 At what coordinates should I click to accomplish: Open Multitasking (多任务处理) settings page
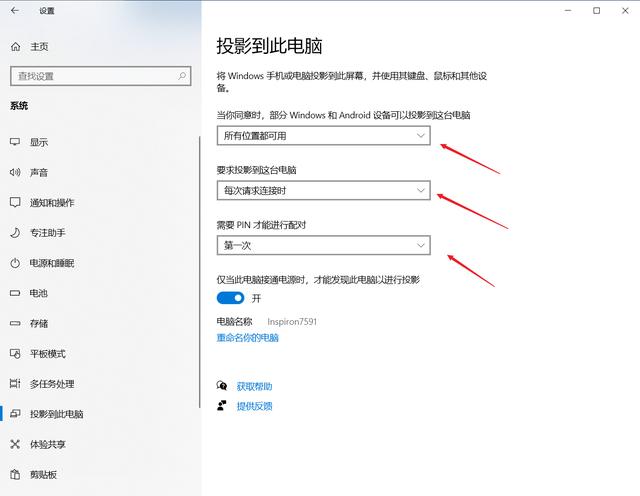(52, 384)
